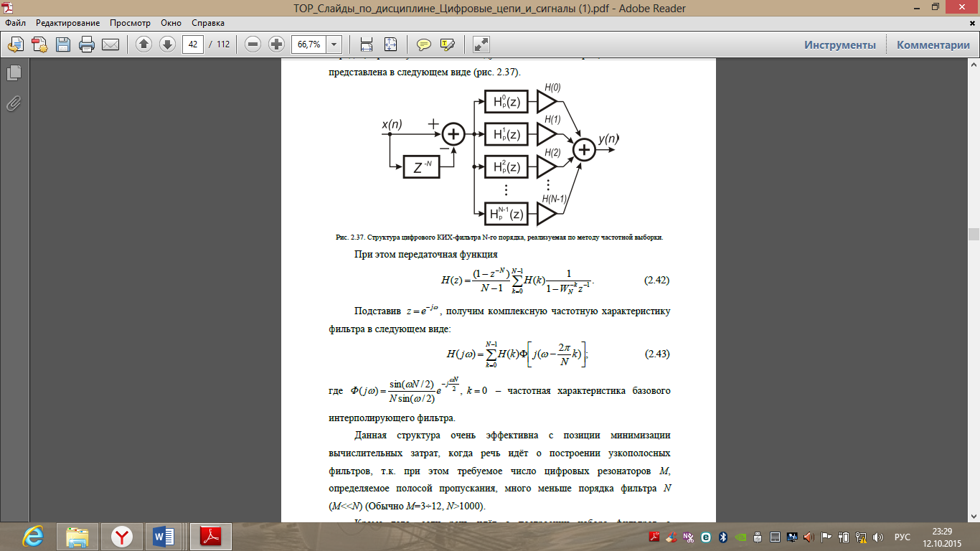The height and width of the screenshot is (551, 980).
Task: Open the Комментарии panel
Action: pyautogui.click(x=933, y=44)
